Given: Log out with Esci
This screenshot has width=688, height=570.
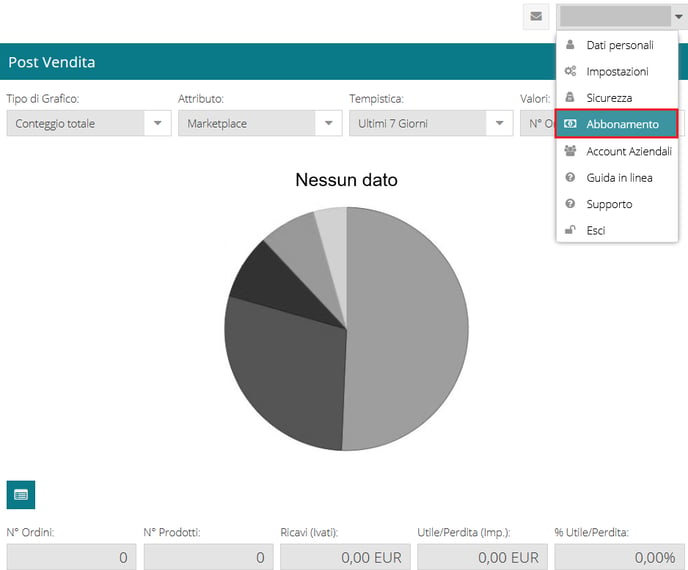Looking at the screenshot, I should (x=617, y=230).
